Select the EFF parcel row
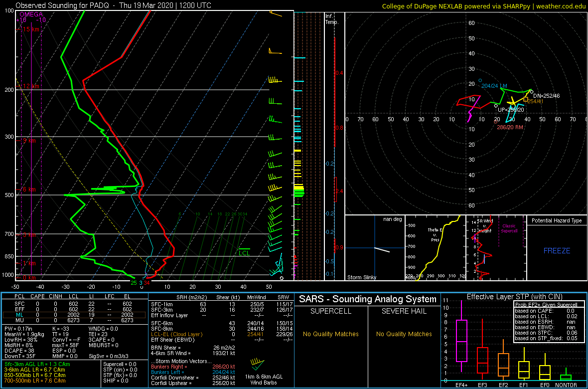This screenshot has height=389, width=588. tap(74, 309)
